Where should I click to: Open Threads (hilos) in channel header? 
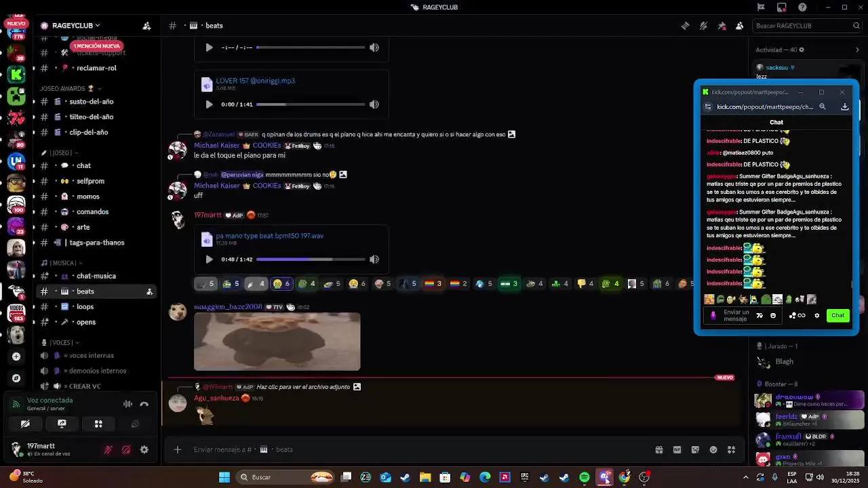[x=685, y=26]
